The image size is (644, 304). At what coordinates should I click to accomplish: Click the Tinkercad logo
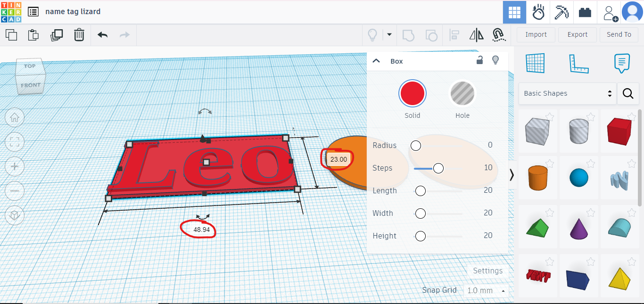click(x=11, y=12)
